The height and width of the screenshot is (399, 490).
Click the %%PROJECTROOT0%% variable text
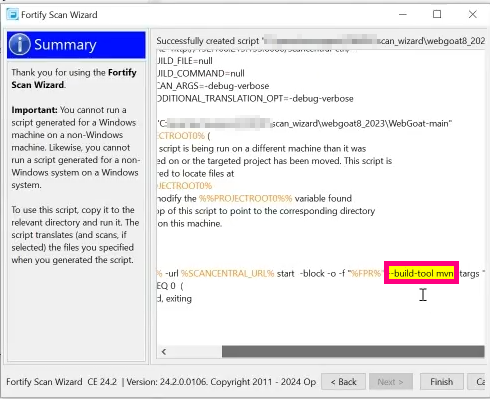(245, 199)
